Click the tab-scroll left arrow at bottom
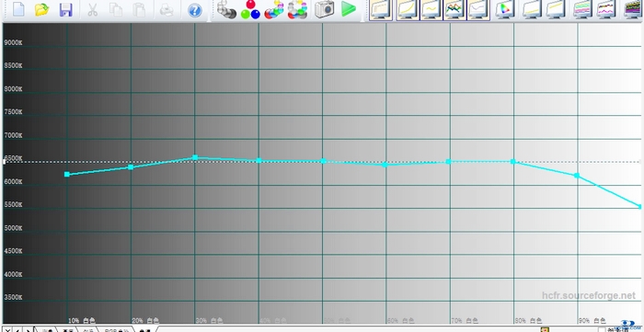Screen dimensions: 644x332 (18, 329)
